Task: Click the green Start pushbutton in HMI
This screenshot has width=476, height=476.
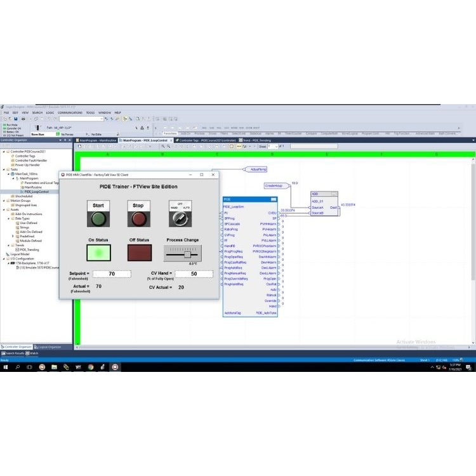Action: (98, 219)
